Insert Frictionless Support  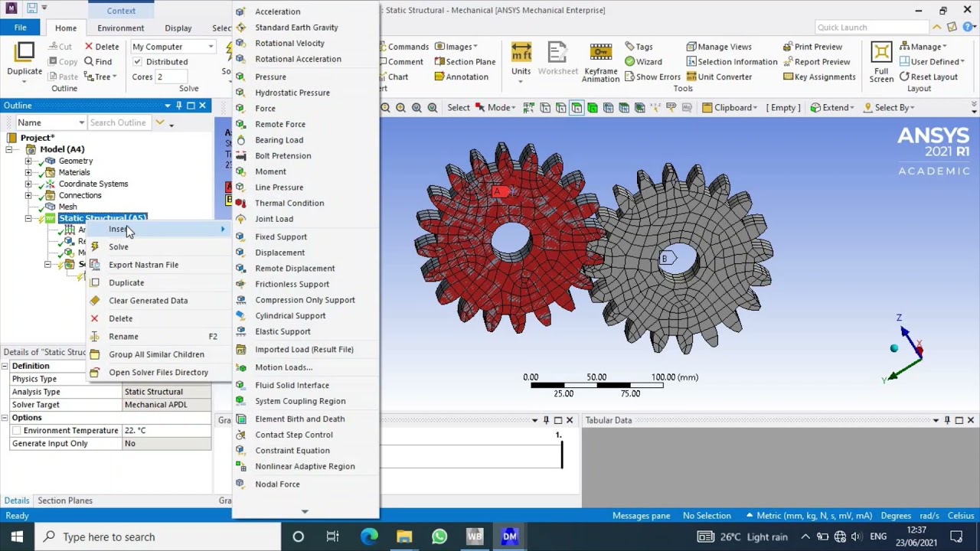292,284
